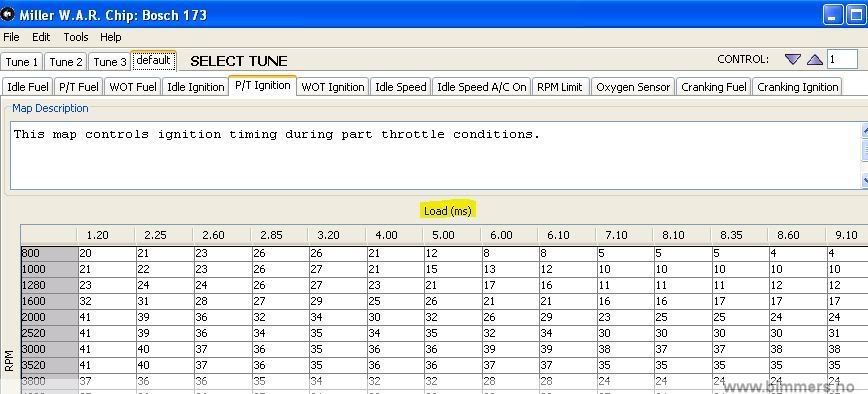The height and width of the screenshot is (394, 868).
Task: Click cell value 39 at 3000 RPM, 6.00 load
Action: 510,350
